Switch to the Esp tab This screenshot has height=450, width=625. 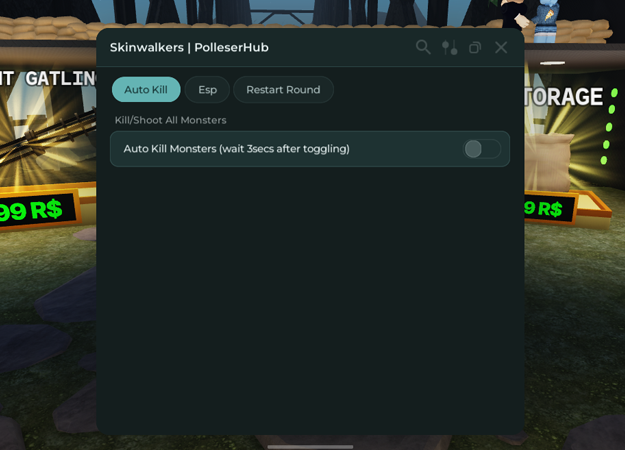pyautogui.click(x=207, y=90)
